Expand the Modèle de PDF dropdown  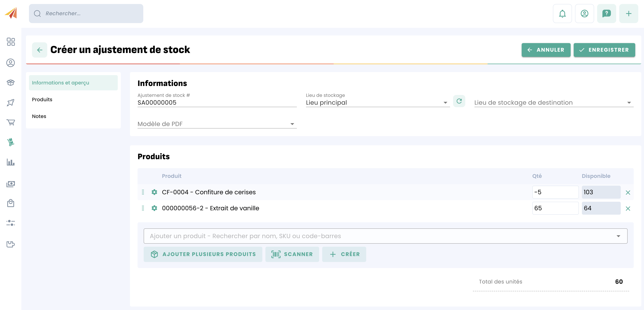[x=292, y=124]
